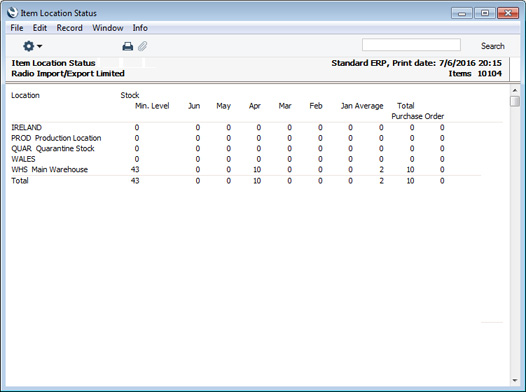The height and width of the screenshot is (392, 526).
Task: Click the Search button
Action: pos(492,46)
